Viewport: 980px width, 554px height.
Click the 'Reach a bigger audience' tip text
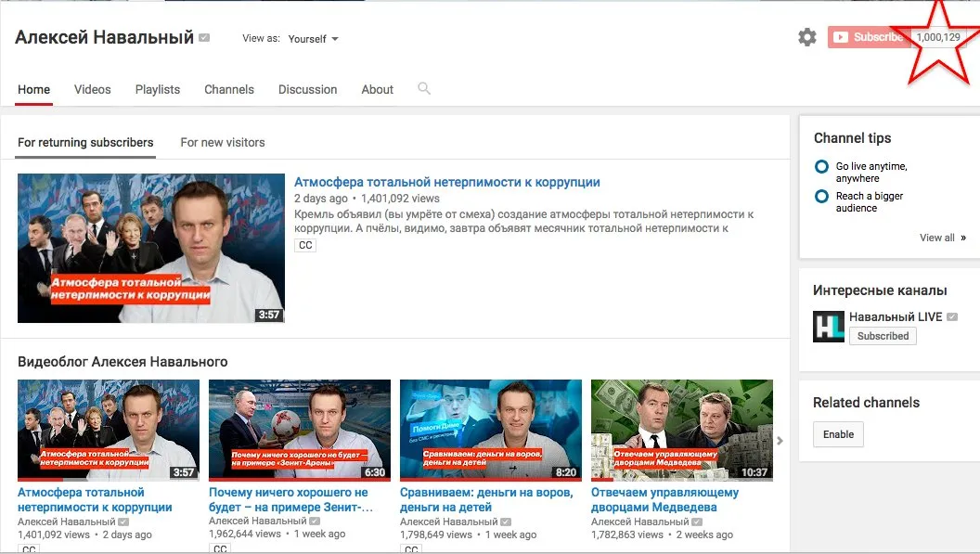(870, 202)
